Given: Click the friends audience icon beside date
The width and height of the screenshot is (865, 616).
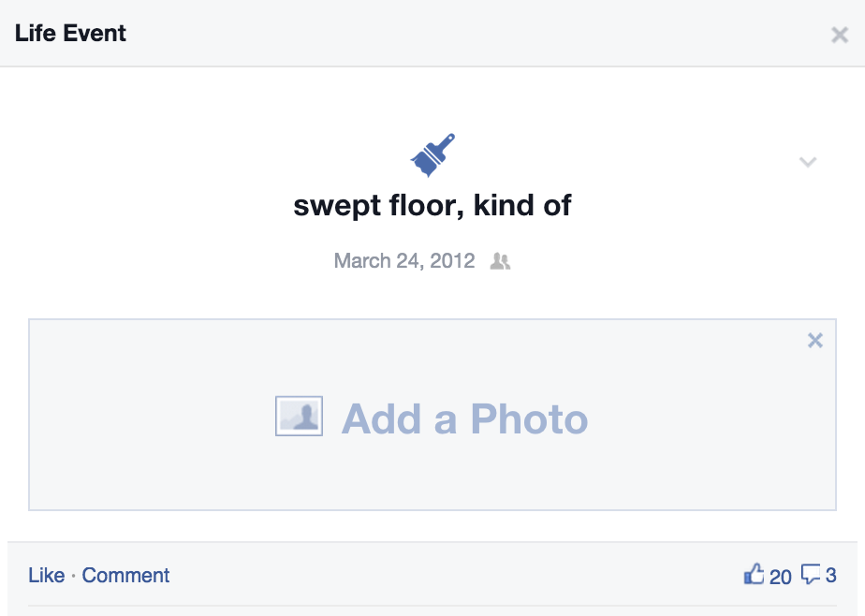Looking at the screenshot, I should [501, 261].
